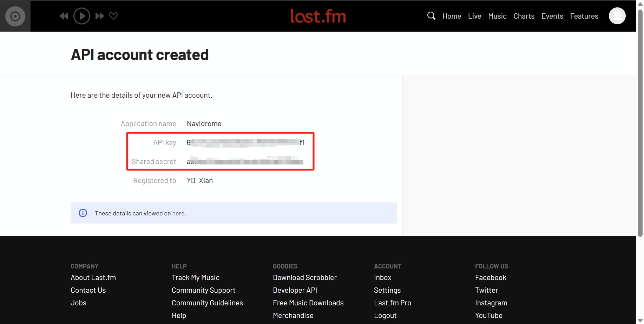Click the page vertical scrollbar thumb
The image size is (644, 324).
pos(640,123)
